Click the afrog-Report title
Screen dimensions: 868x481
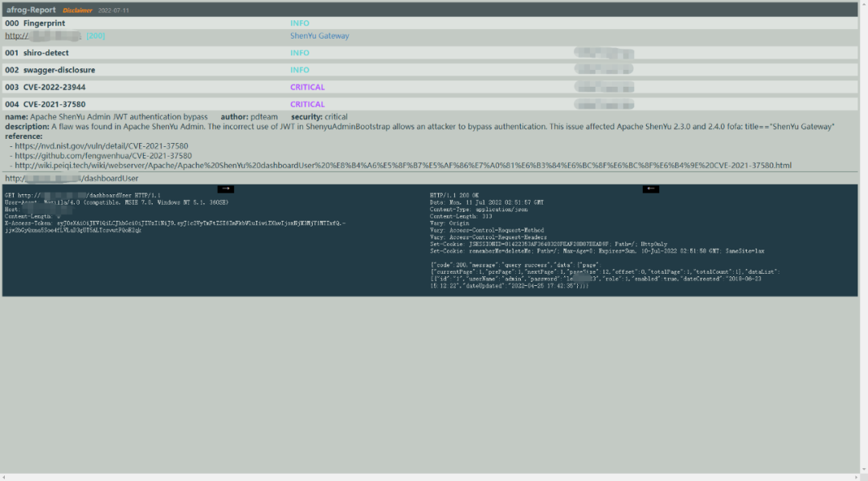point(31,10)
